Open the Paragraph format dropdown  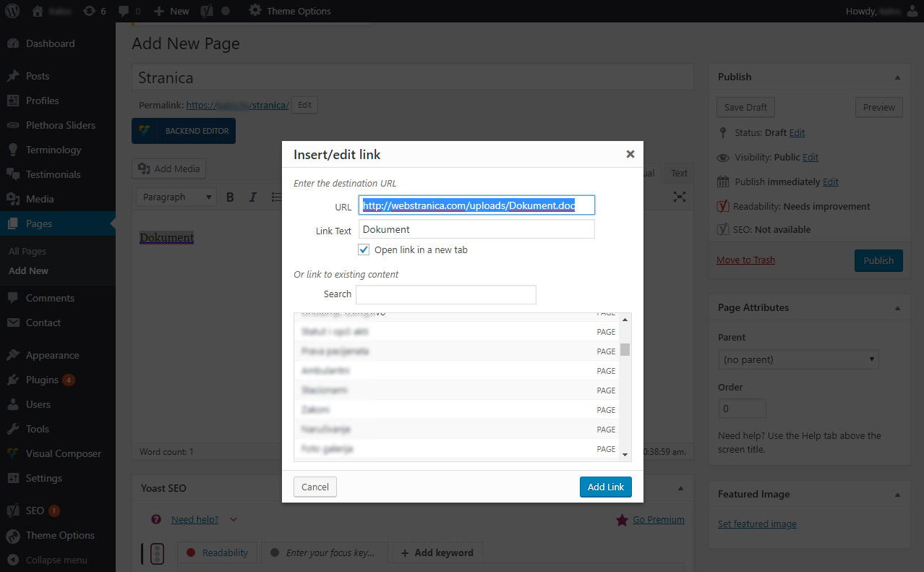(x=177, y=197)
